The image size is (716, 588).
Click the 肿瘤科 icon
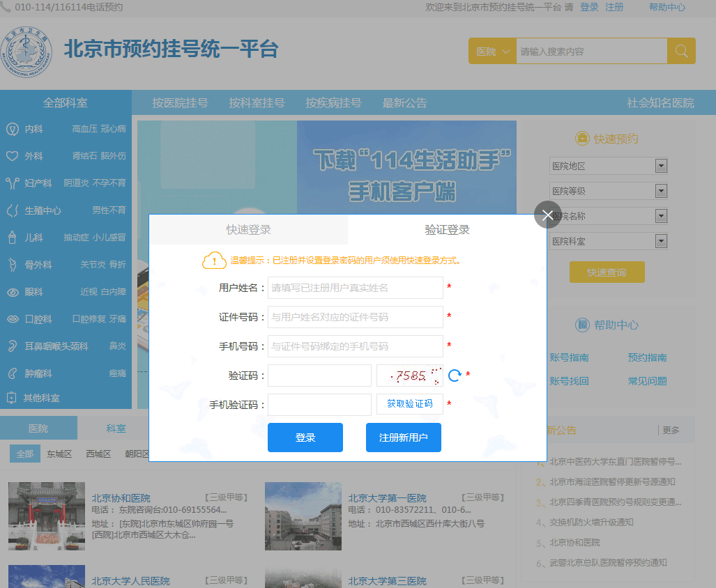point(13,373)
